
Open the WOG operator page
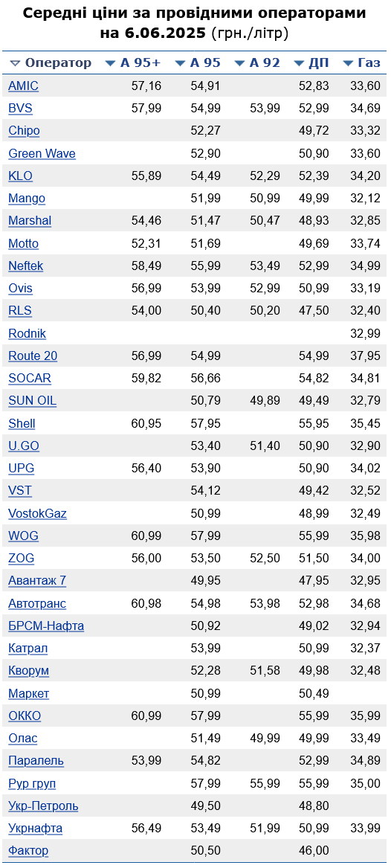[x=23, y=536]
